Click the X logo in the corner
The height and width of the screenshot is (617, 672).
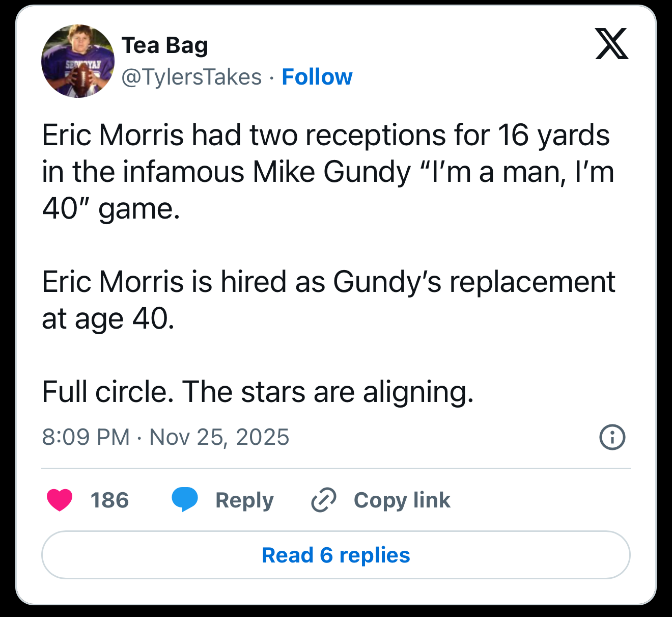tap(611, 44)
